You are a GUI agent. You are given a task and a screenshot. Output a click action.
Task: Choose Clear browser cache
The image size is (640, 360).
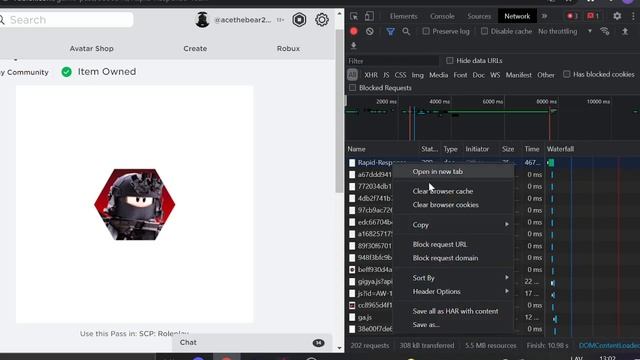(x=453, y=191)
